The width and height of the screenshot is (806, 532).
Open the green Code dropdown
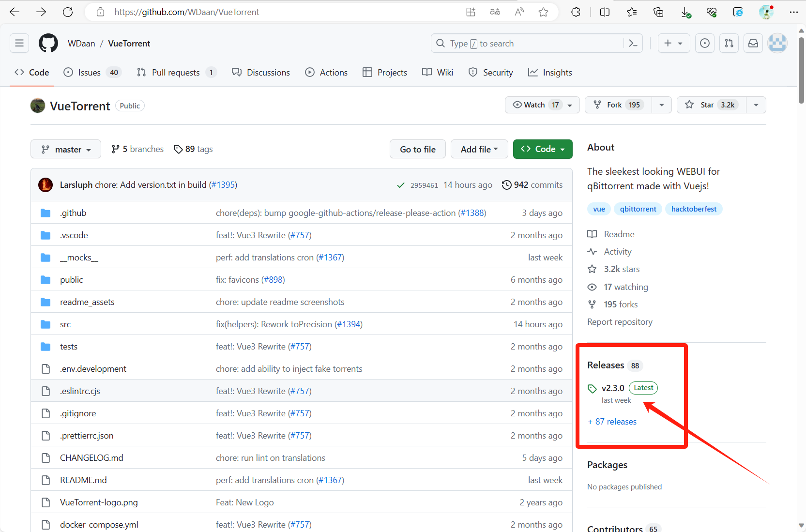click(543, 149)
